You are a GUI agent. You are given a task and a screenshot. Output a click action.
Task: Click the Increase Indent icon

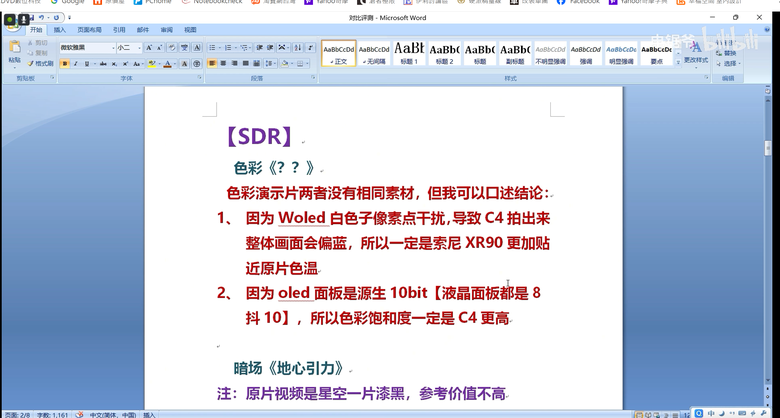pos(270,48)
